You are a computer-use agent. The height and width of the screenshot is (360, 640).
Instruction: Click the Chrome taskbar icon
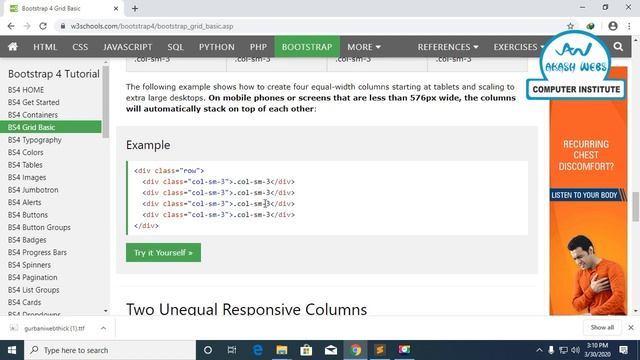tap(356, 350)
